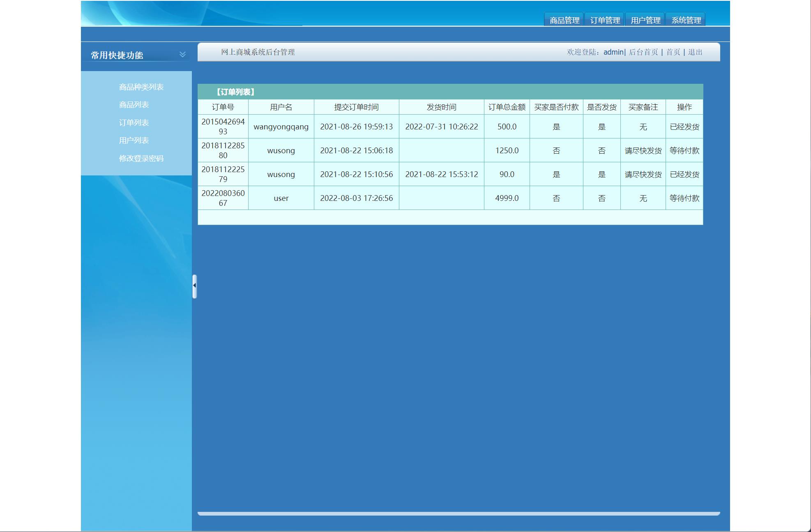Screen dimensions: 811x532
Task: Click 等待付款 for the 1250.0 order
Action: (684, 151)
